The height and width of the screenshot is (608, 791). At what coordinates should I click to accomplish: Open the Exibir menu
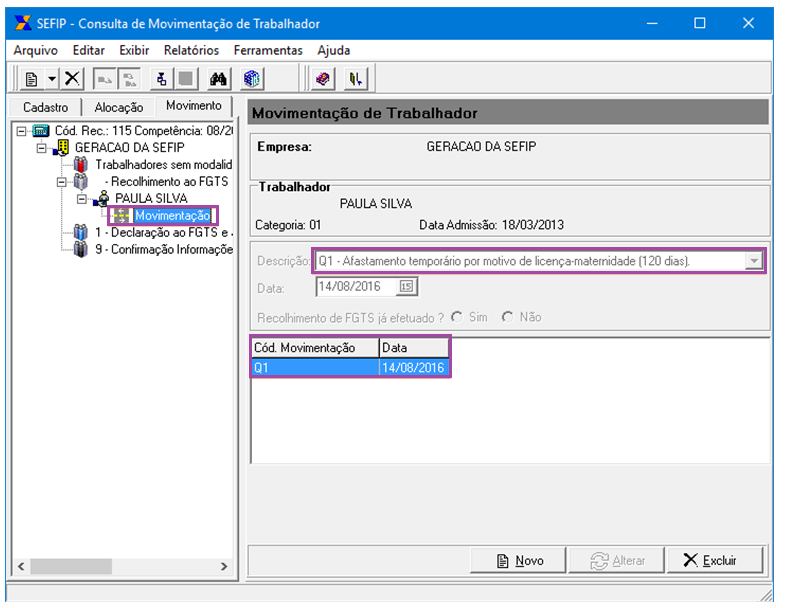pyautogui.click(x=134, y=50)
